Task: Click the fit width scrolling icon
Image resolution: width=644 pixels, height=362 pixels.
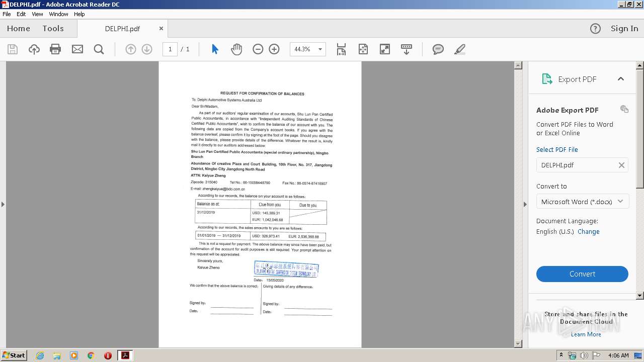Action: click(x=341, y=49)
